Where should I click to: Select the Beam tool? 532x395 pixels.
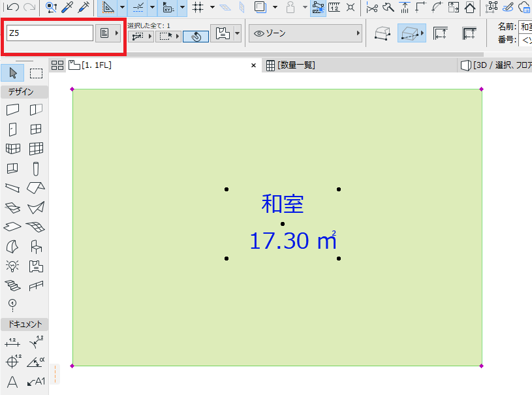(12, 187)
